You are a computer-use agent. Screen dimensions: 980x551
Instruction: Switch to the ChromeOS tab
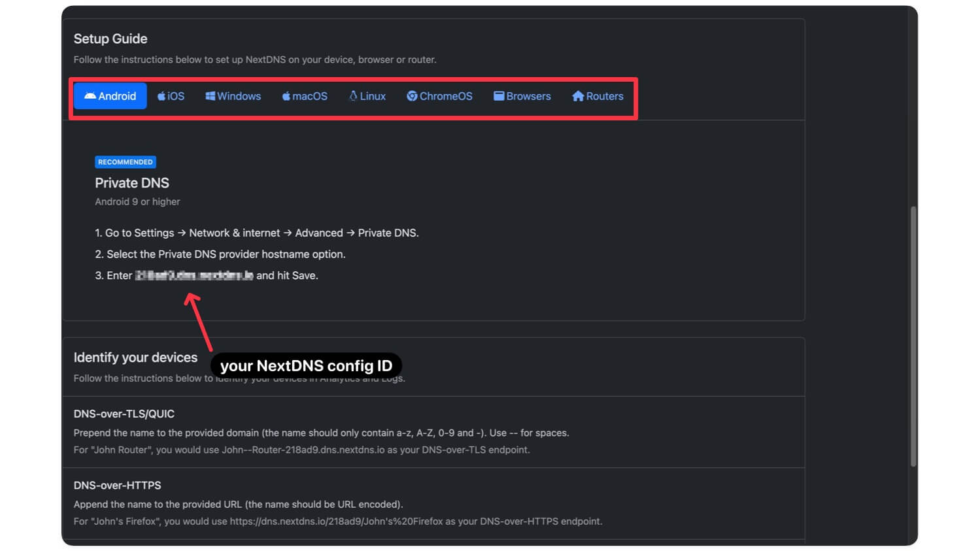(x=439, y=96)
